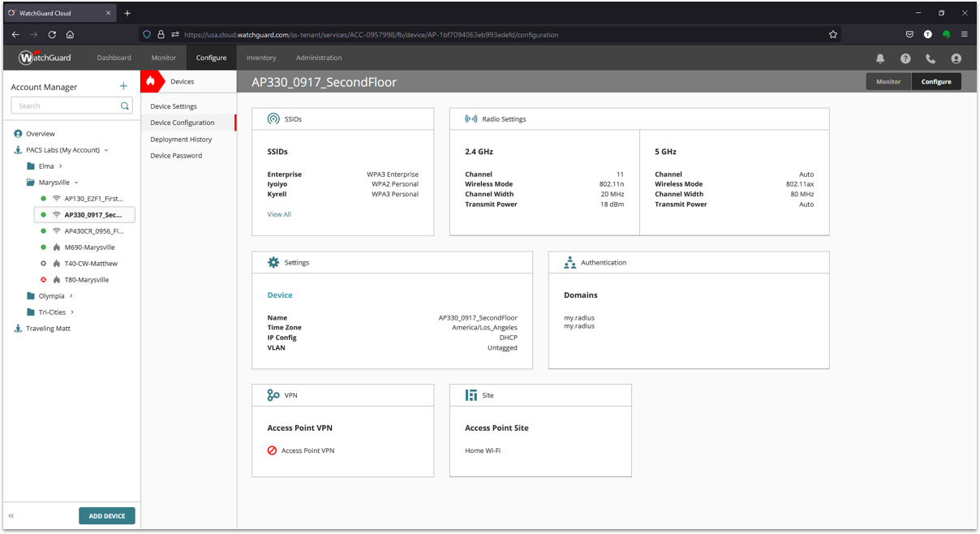Switch to the Configure view button
The width and height of the screenshot is (980, 534).
click(x=936, y=81)
